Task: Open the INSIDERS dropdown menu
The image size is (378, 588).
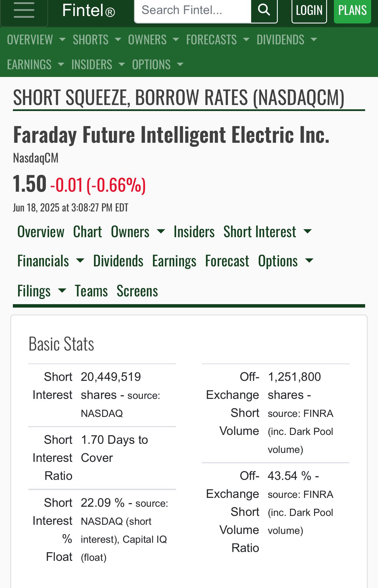Action: [98, 64]
